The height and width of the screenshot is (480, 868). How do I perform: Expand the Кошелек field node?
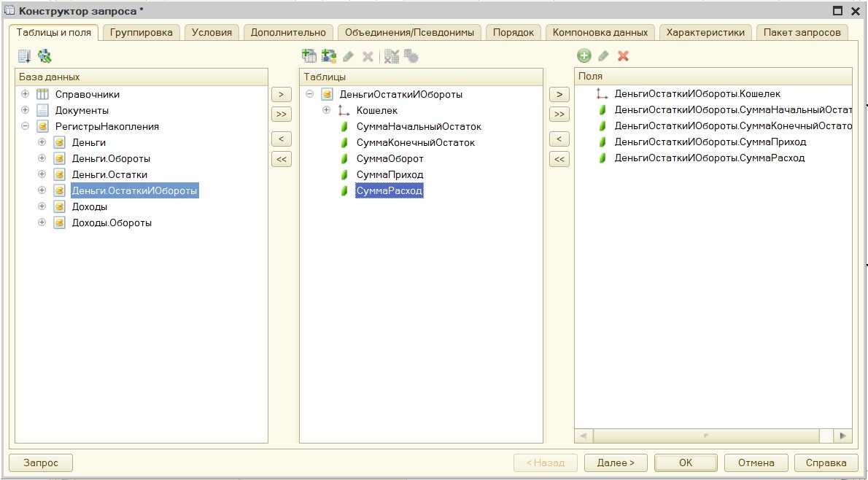pyautogui.click(x=327, y=110)
